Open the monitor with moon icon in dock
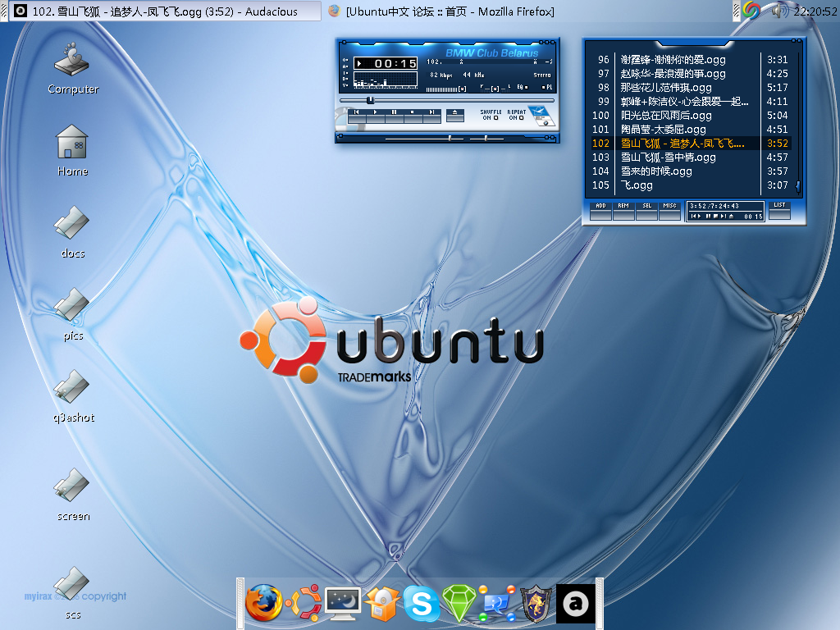Screen dimensions: 840x630 [343, 603]
